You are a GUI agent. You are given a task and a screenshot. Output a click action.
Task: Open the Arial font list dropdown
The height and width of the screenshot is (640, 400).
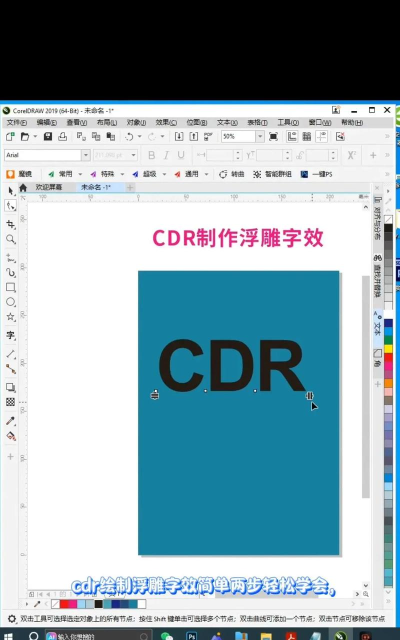coord(86,155)
